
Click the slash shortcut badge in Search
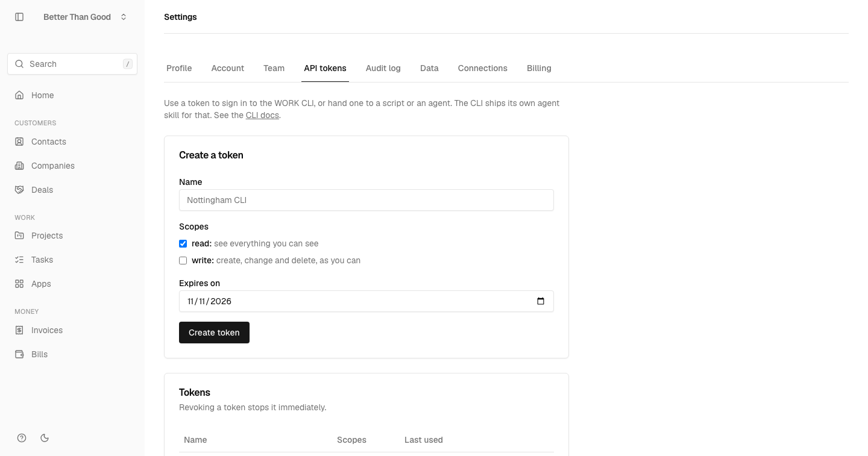click(x=127, y=64)
